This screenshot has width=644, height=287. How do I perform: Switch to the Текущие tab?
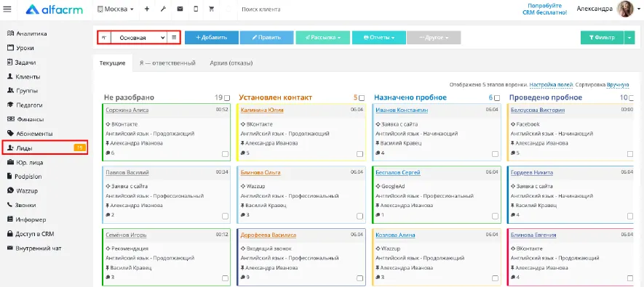point(112,63)
